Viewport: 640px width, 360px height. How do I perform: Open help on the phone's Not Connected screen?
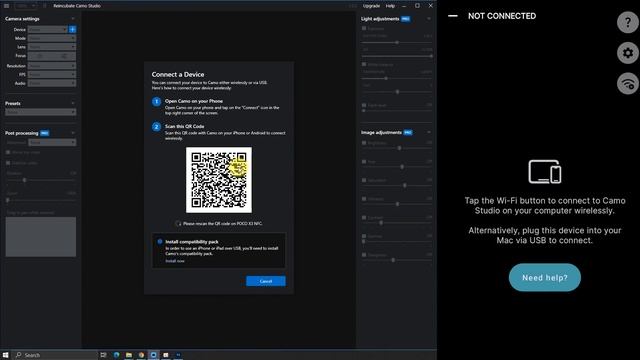(x=628, y=22)
